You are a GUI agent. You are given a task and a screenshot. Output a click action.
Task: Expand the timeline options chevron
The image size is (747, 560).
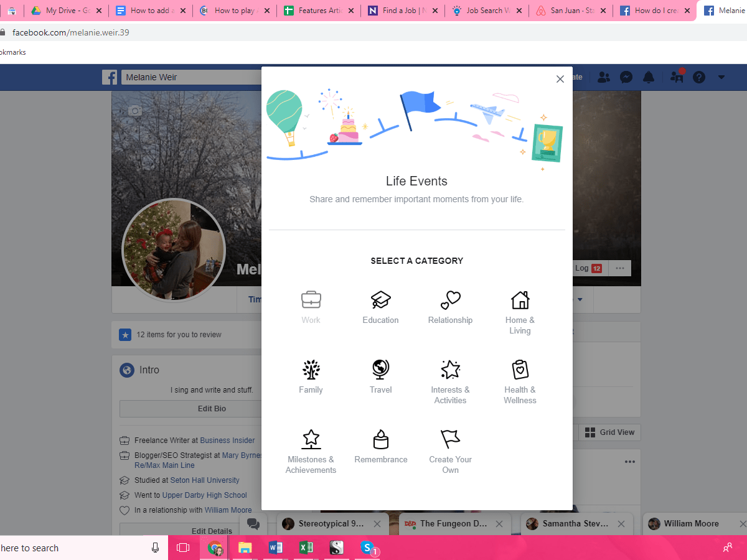pos(580,299)
